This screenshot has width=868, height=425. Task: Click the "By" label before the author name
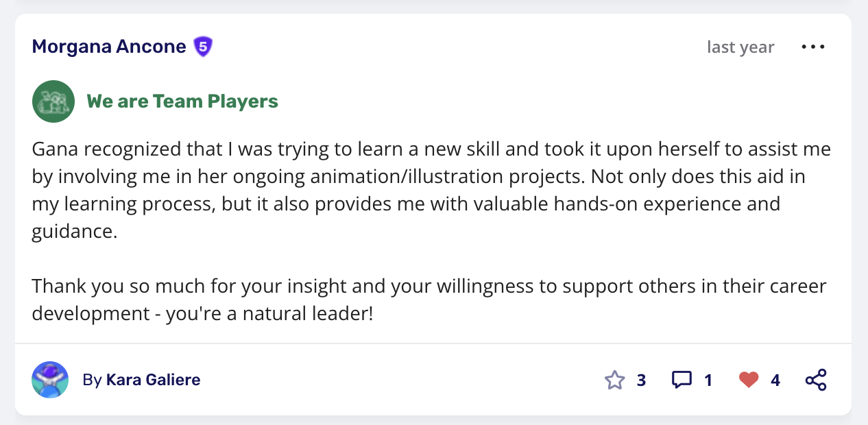(92, 380)
